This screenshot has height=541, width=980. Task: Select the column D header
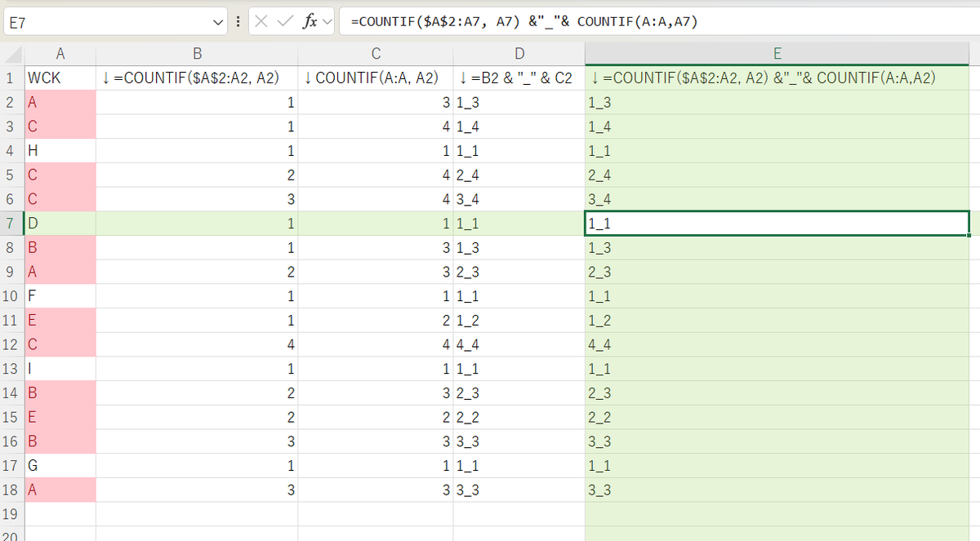519,55
